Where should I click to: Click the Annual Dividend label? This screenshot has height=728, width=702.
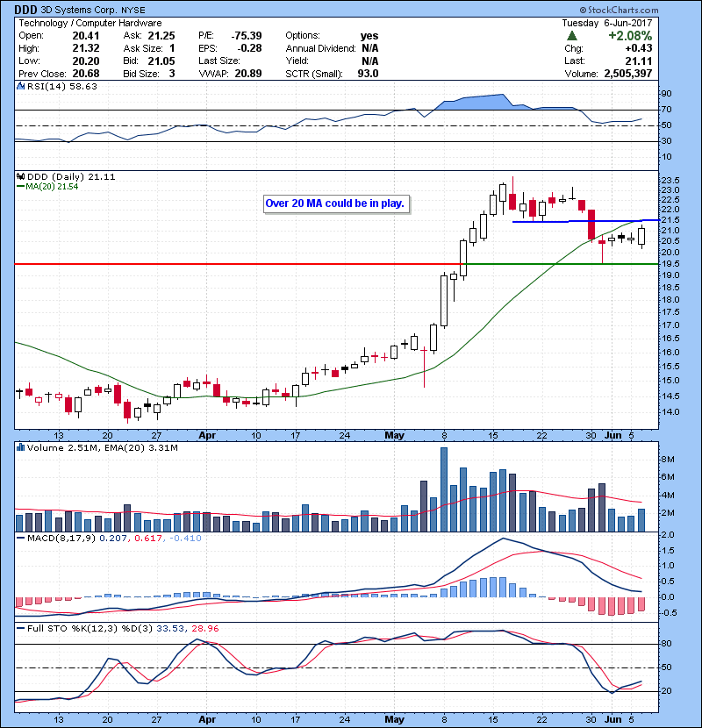click(320, 48)
